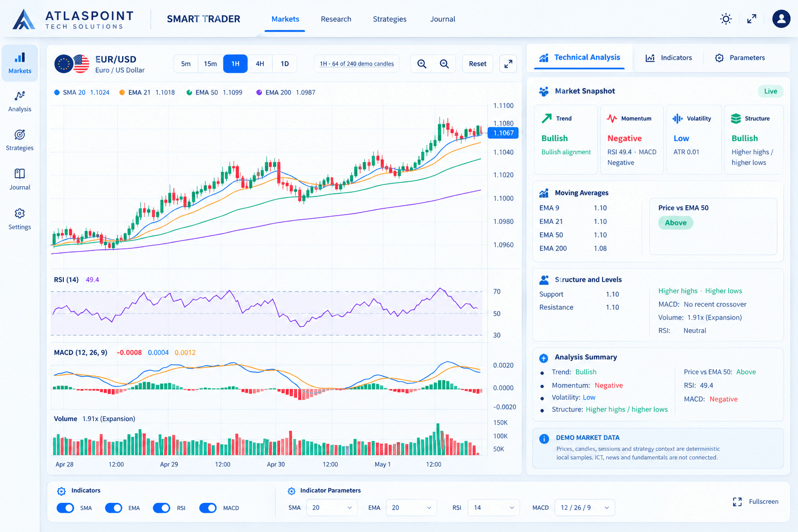The width and height of the screenshot is (798, 532).
Task: Click the 1H · 64 of 240 demo candles link
Action: [x=356, y=64]
